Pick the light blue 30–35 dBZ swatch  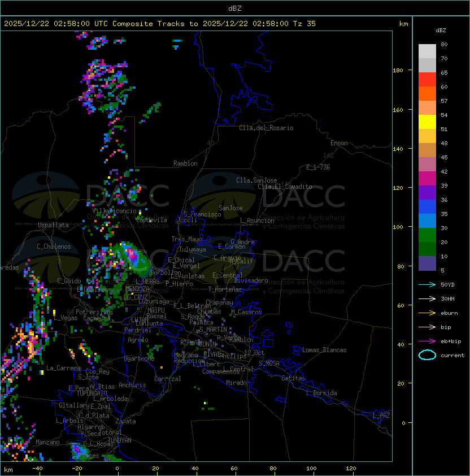(427, 220)
